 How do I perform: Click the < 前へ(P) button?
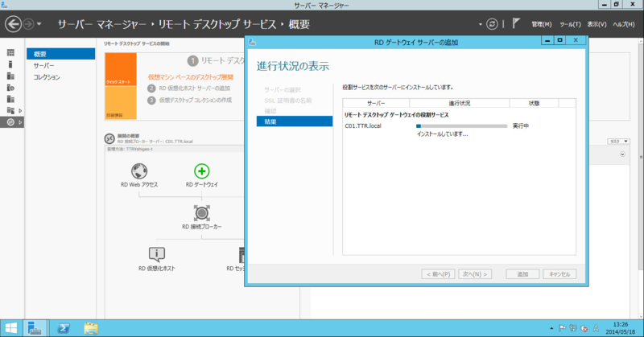point(438,273)
